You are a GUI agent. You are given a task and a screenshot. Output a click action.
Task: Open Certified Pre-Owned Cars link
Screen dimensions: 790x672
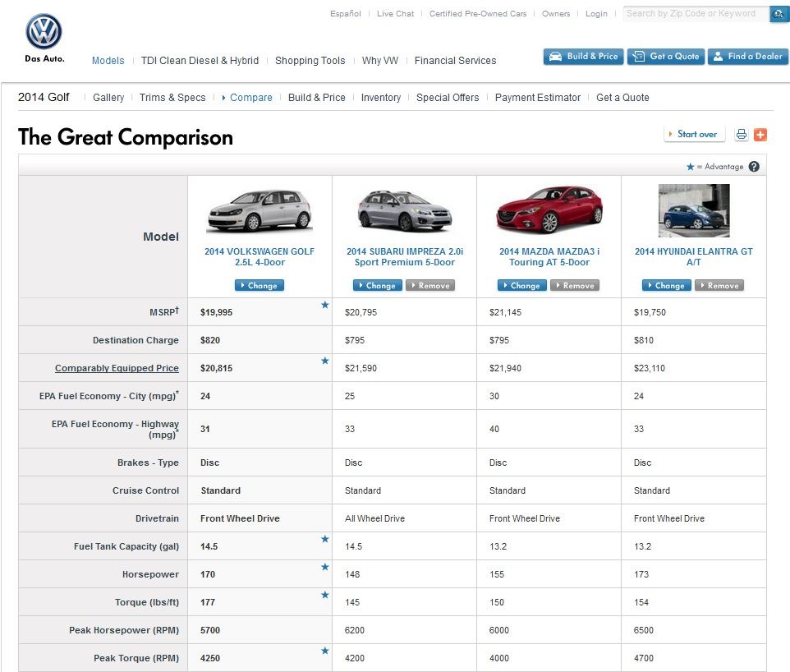478,14
